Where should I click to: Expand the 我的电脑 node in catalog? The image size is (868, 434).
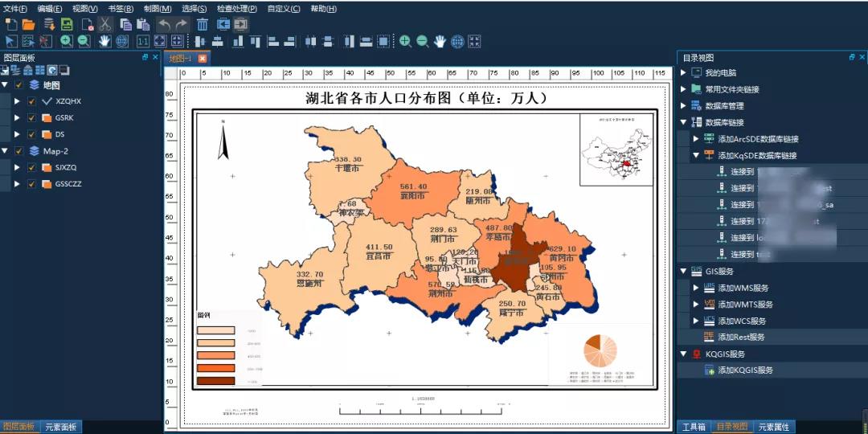click(x=684, y=73)
